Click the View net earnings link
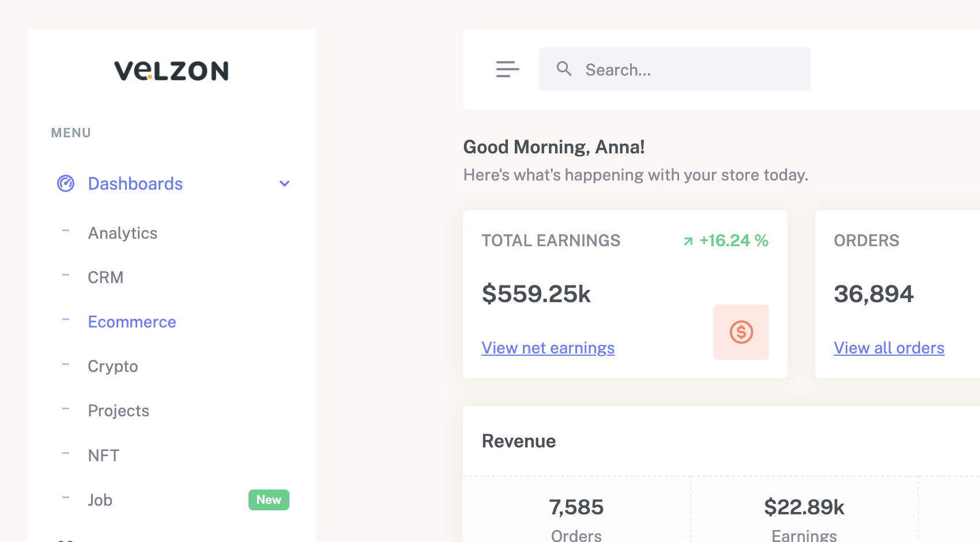The width and height of the screenshot is (980, 542). coord(548,348)
